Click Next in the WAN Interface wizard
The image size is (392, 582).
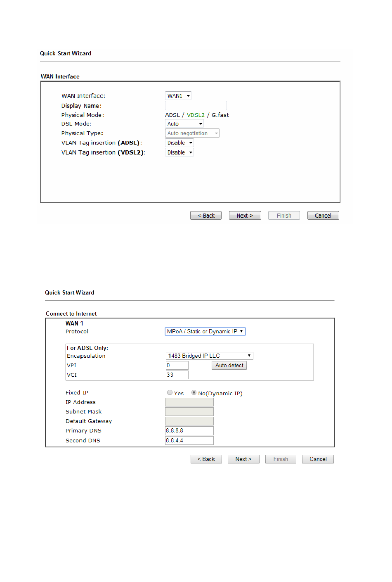pos(245,216)
